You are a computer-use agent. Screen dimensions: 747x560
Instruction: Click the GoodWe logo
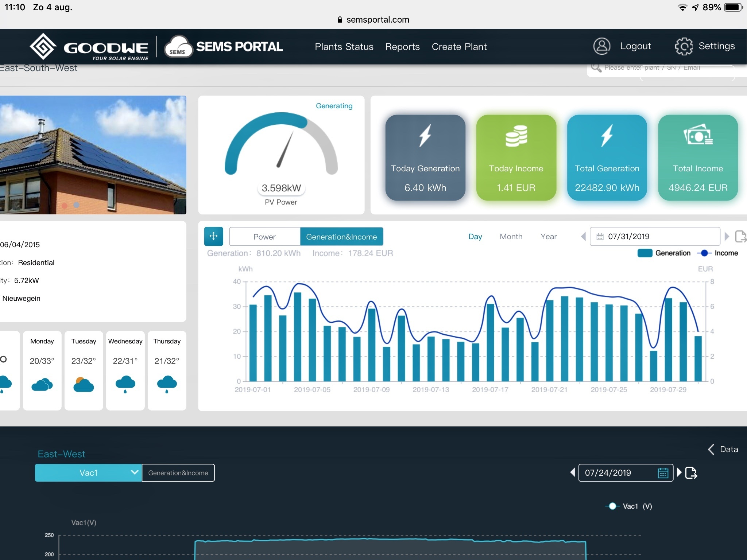tap(89, 47)
